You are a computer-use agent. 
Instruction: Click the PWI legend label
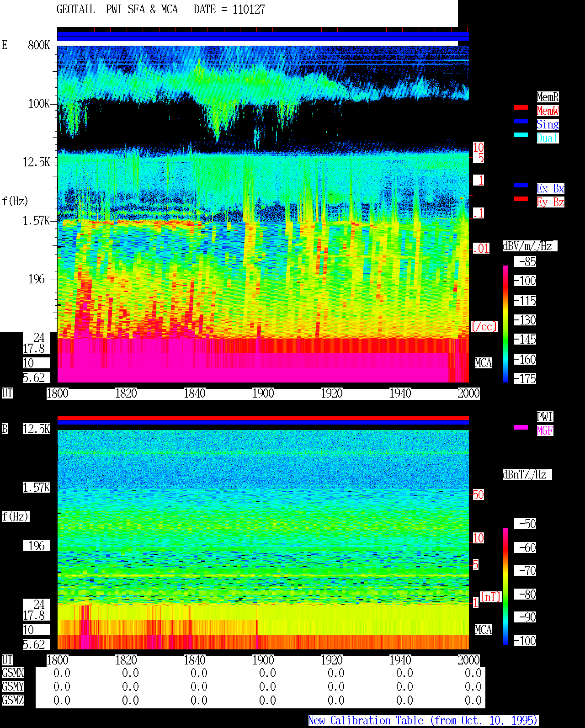[x=545, y=417]
